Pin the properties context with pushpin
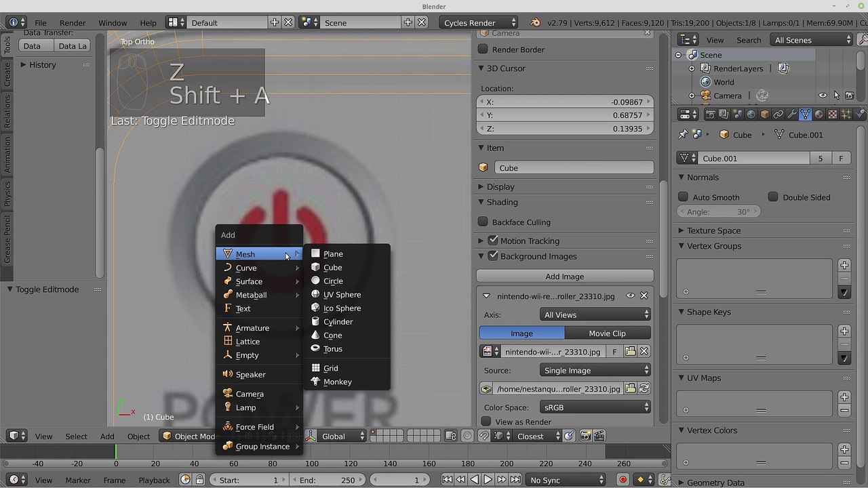This screenshot has height=488, width=868. pos(683,134)
